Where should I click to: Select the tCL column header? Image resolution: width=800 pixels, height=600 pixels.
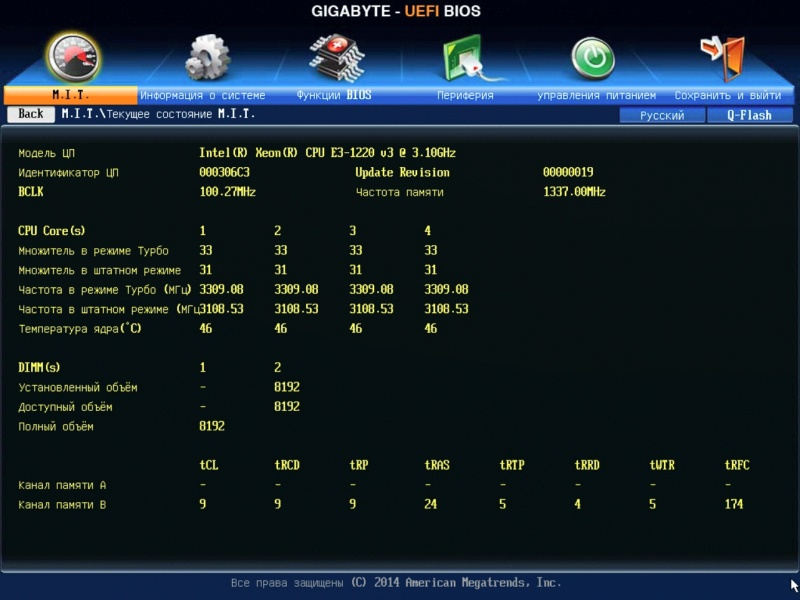[x=209, y=465]
